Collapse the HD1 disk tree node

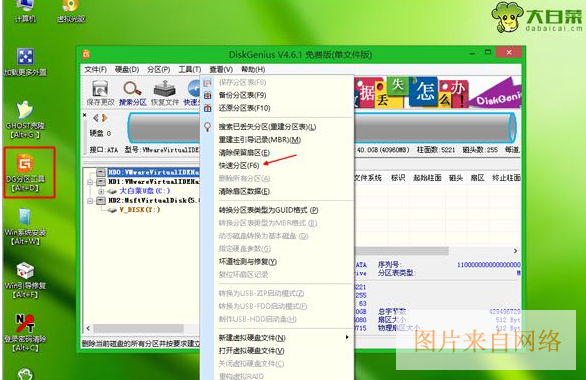(x=90, y=182)
